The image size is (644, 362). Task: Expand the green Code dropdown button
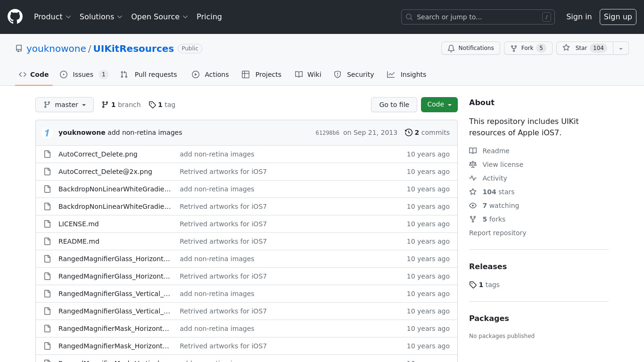439,105
